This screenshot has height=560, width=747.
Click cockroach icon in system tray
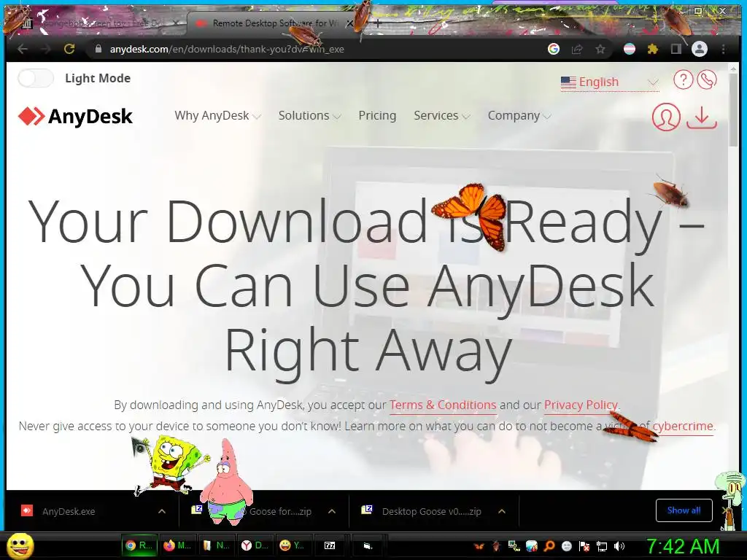click(x=496, y=545)
